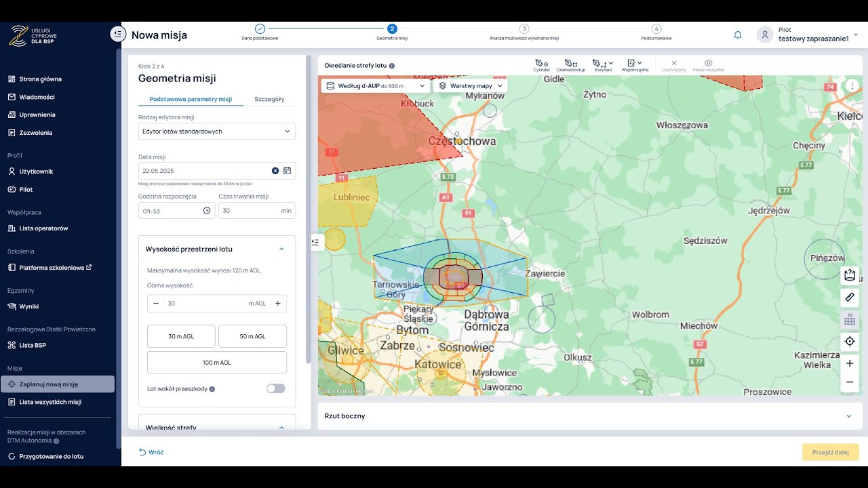This screenshot has width=868, height=488.
Task: Switch to the Szczegóły tab
Action: 269,99
